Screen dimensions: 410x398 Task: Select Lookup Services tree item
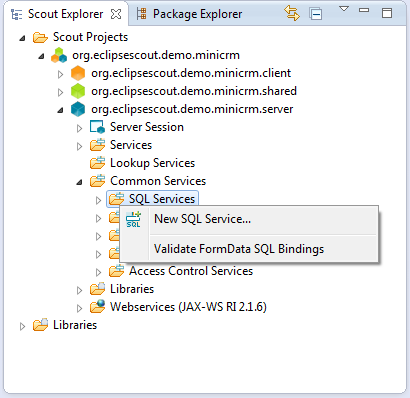point(152,163)
